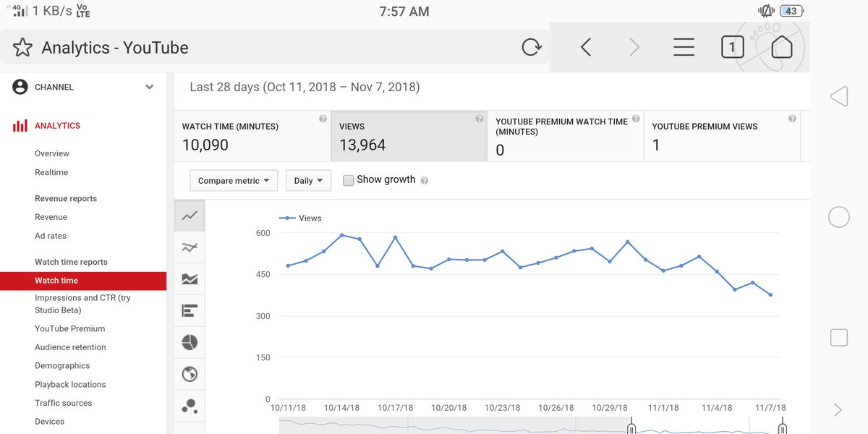Open the tab switcher showing 1 tab

(x=732, y=48)
